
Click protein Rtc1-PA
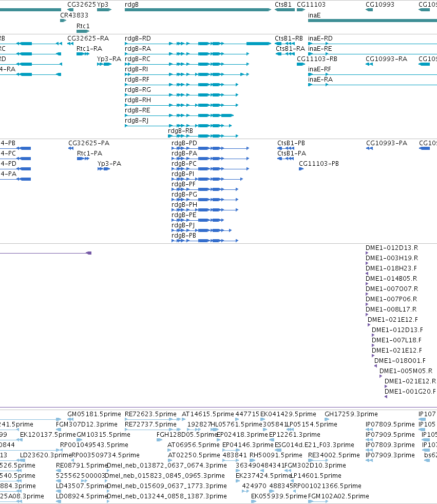pyautogui.click(x=89, y=153)
